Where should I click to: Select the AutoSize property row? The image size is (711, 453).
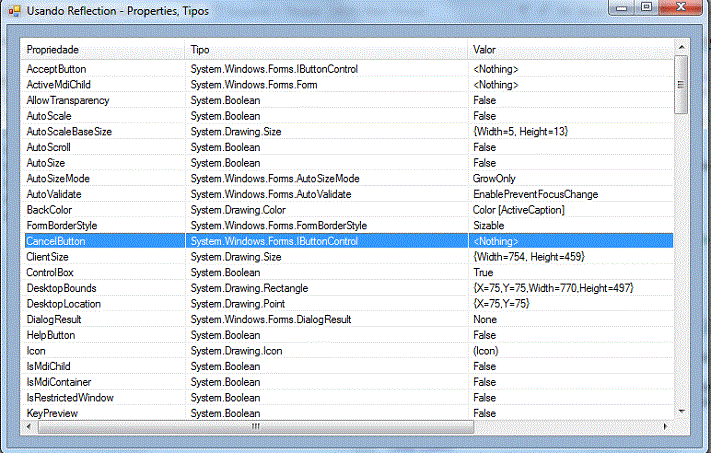pyautogui.click(x=348, y=163)
